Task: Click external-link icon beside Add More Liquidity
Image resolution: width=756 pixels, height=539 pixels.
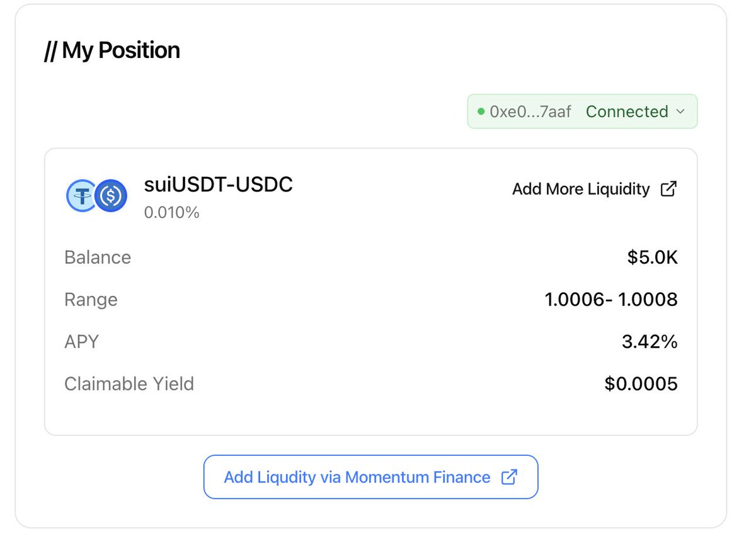Action: point(668,189)
